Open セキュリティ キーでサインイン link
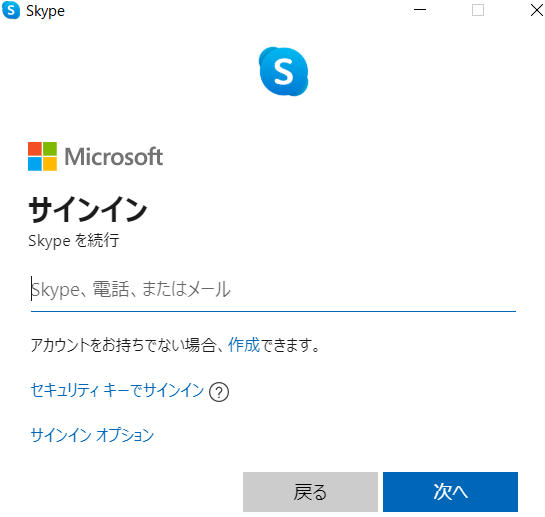Image resolution: width=545 pixels, height=517 pixels. click(x=117, y=390)
